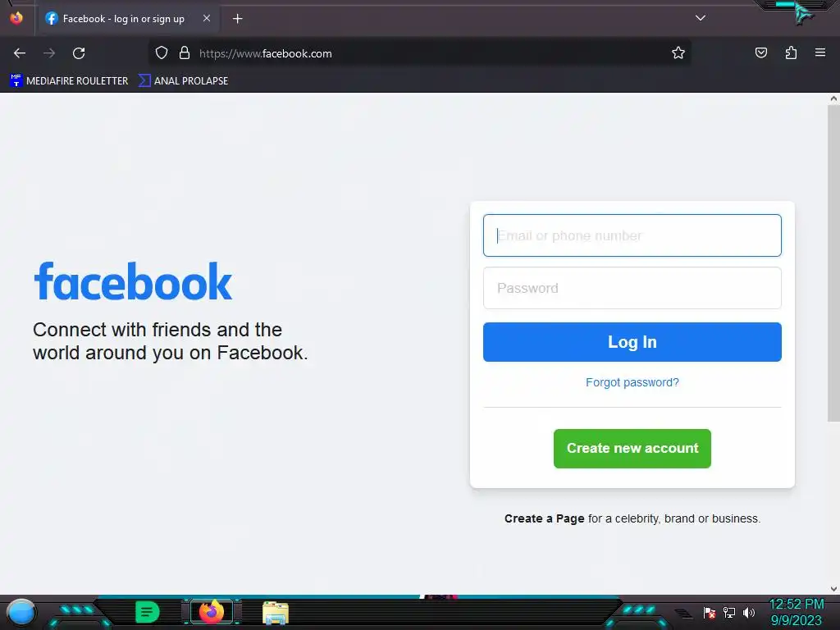Open Firefox View icon at tab bar start

pyautogui.click(x=16, y=18)
